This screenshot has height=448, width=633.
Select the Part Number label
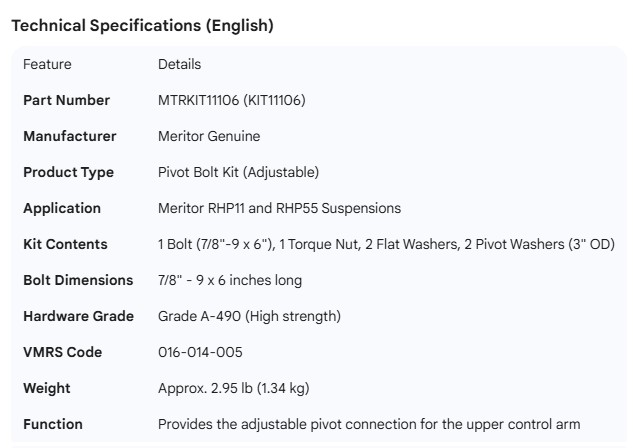point(67,100)
